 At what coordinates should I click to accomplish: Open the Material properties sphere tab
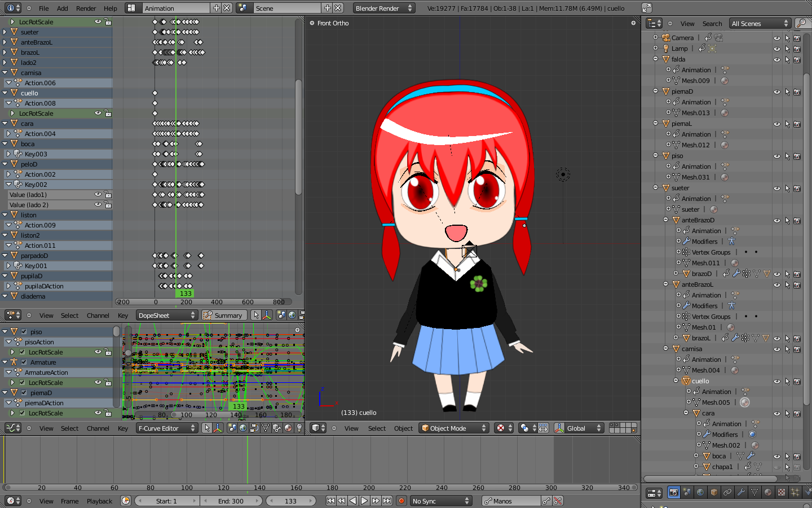tap(768, 492)
